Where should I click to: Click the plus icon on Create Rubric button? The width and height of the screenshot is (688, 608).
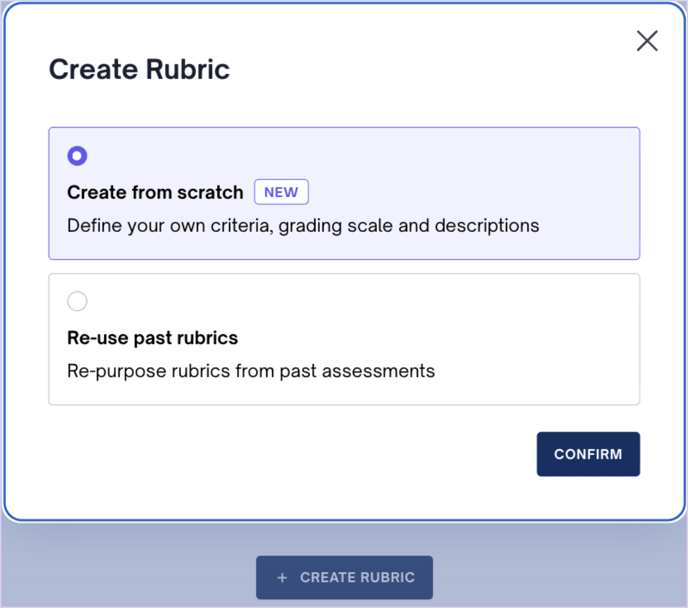coord(282,578)
